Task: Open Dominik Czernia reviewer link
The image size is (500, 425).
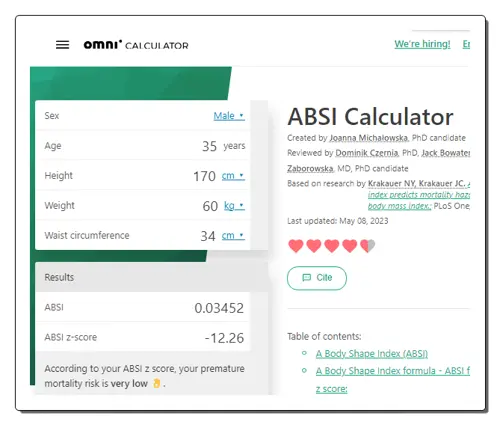Action: click(367, 153)
